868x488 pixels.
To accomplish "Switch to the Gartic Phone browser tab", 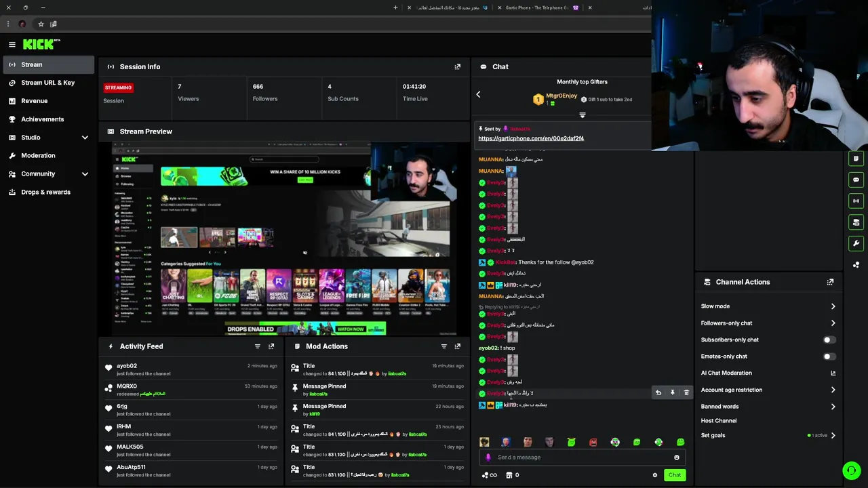I will pyautogui.click(x=541, y=7).
